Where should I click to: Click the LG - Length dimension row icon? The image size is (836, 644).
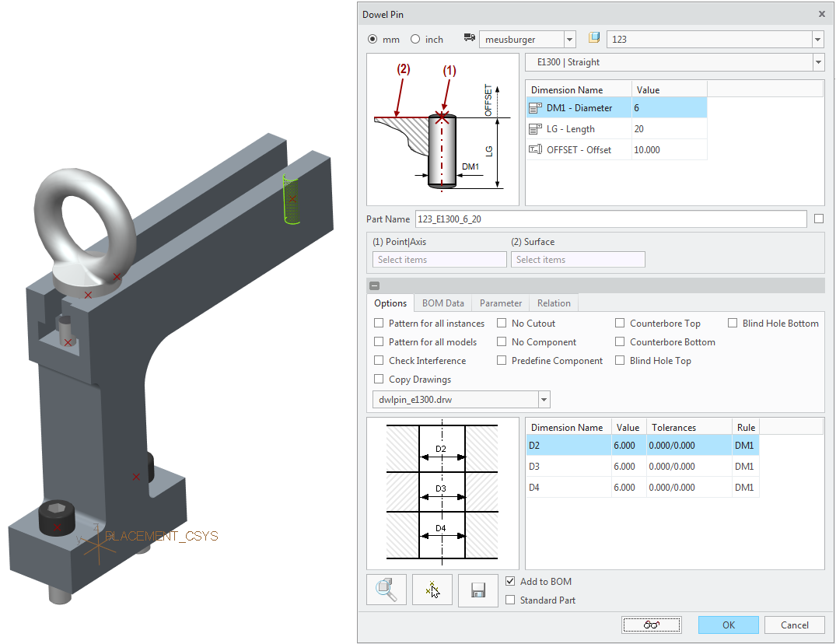pyautogui.click(x=535, y=129)
